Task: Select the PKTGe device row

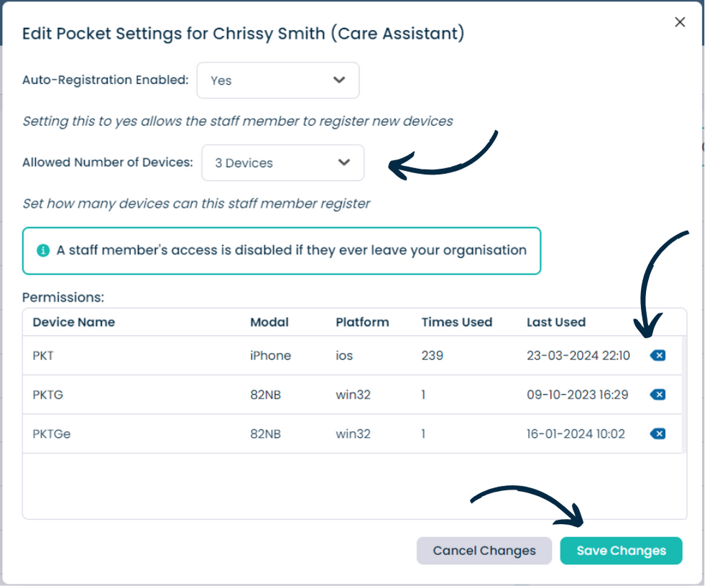Action: point(353,435)
